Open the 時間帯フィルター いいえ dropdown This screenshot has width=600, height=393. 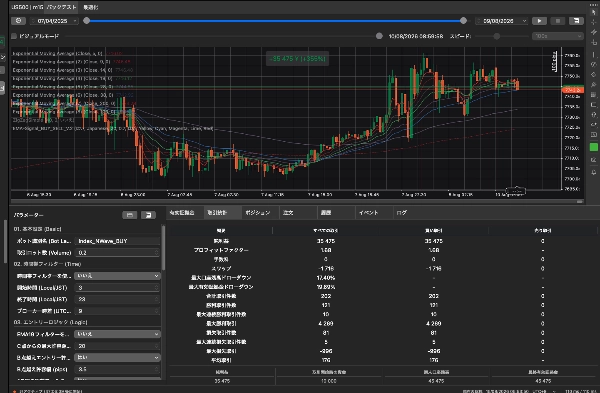pyautogui.click(x=117, y=276)
